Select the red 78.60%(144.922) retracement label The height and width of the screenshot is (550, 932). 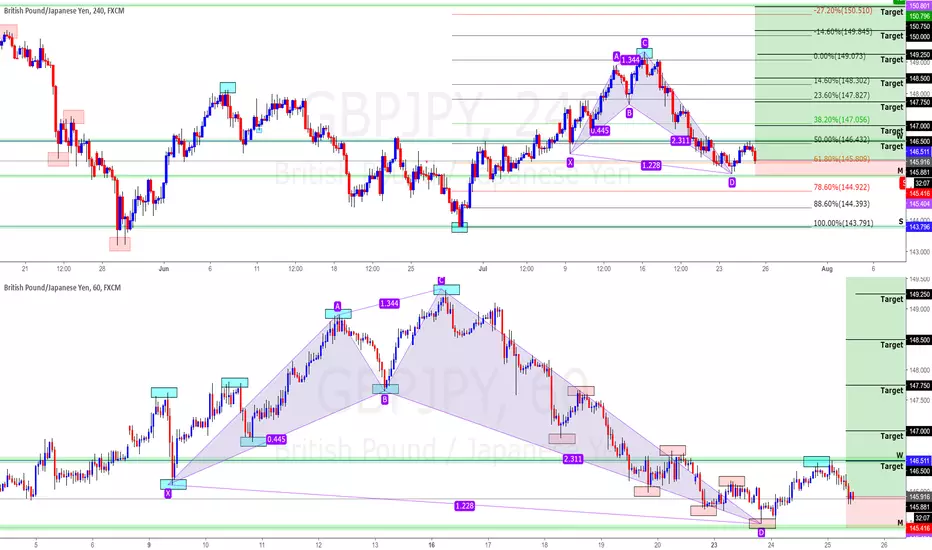tap(841, 187)
